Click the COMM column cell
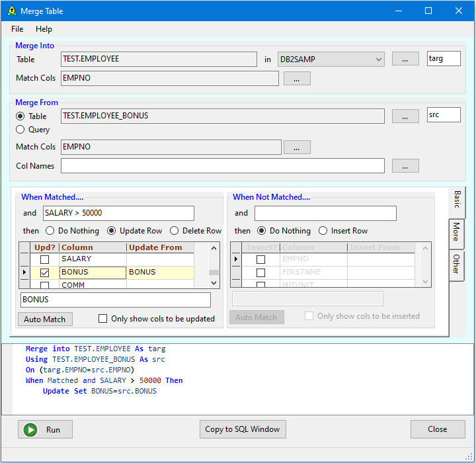This screenshot has width=476, height=463. click(93, 285)
